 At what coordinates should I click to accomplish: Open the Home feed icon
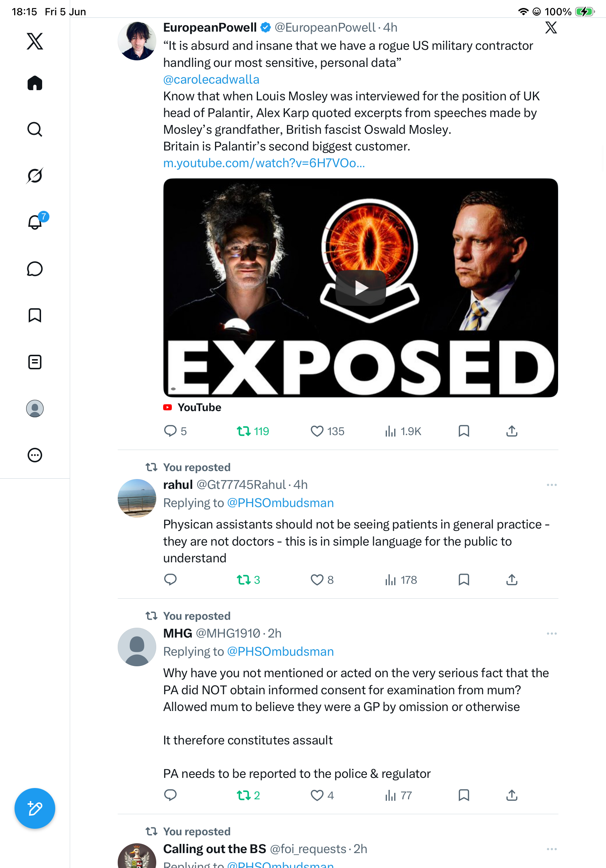[35, 83]
